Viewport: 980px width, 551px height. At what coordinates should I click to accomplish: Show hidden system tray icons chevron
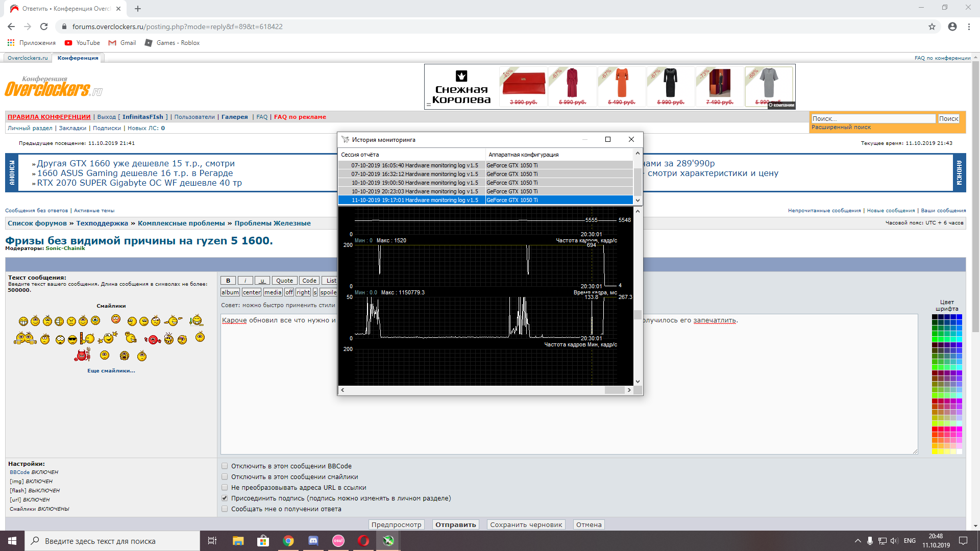[x=857, y=541]
